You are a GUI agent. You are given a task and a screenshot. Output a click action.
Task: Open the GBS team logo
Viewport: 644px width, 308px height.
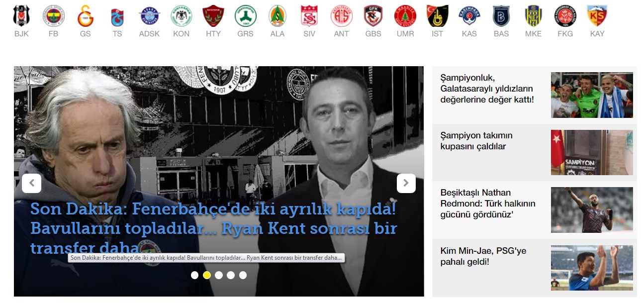[x=373, y=16]
